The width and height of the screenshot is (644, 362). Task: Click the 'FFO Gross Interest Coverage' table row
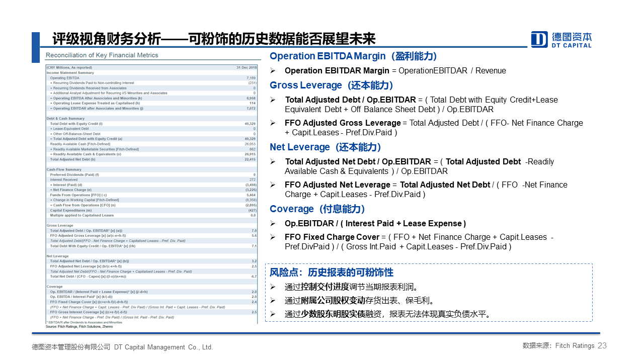151,312
